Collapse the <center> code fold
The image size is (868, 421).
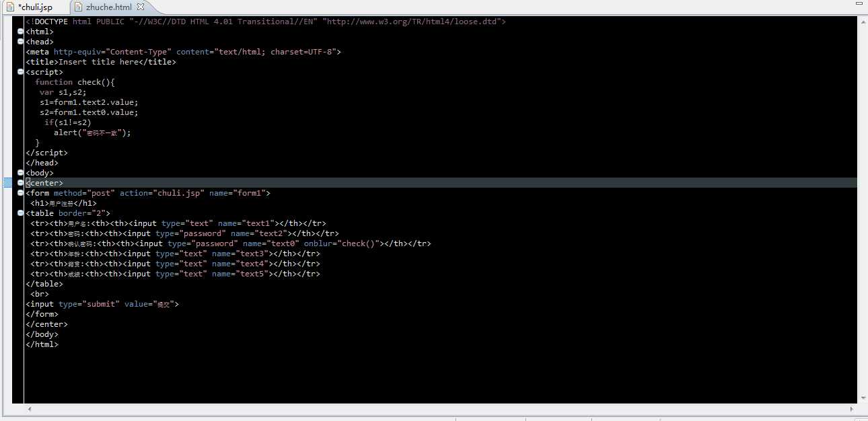pos(20,183)
